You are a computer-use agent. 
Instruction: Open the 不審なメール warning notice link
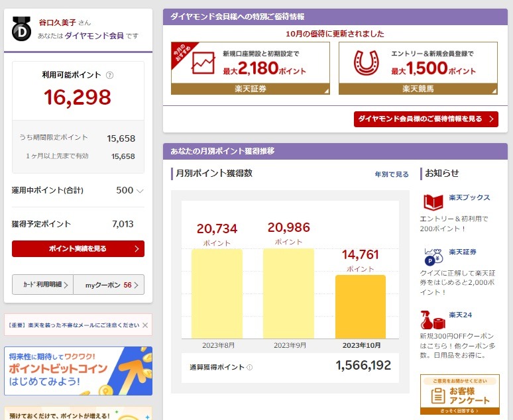(74, 325)
